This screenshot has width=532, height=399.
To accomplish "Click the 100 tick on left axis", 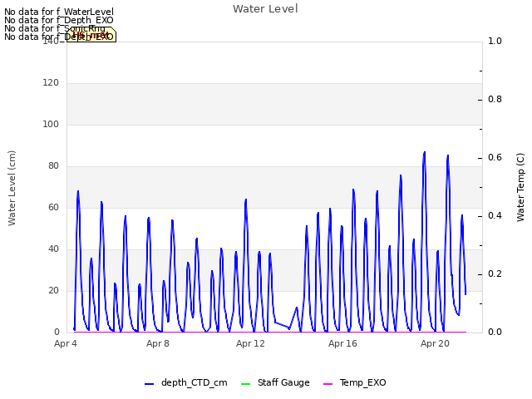I will click(51, 124).
